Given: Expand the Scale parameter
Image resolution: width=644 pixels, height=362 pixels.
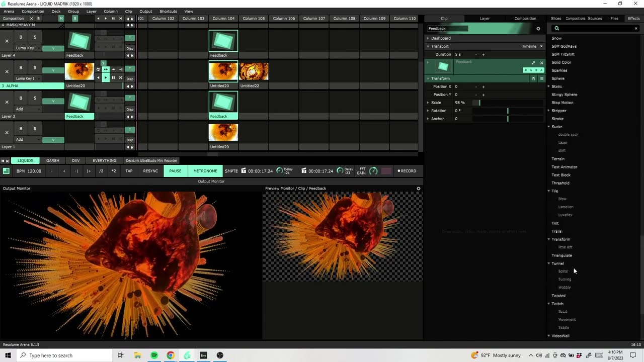Looking at the screenshot, I should pyautogui.click(x=428, y=103).
